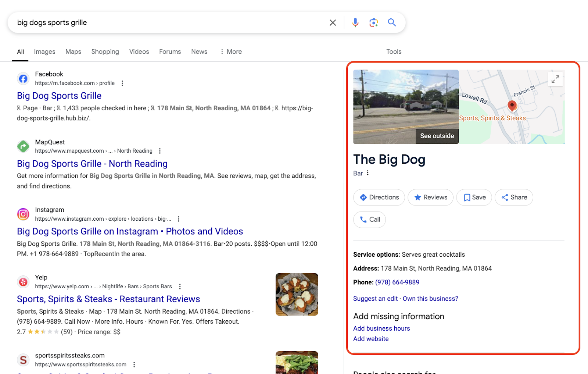Clear the search box with the X icon
Screen dimensions: 588x374
[333, 23]
